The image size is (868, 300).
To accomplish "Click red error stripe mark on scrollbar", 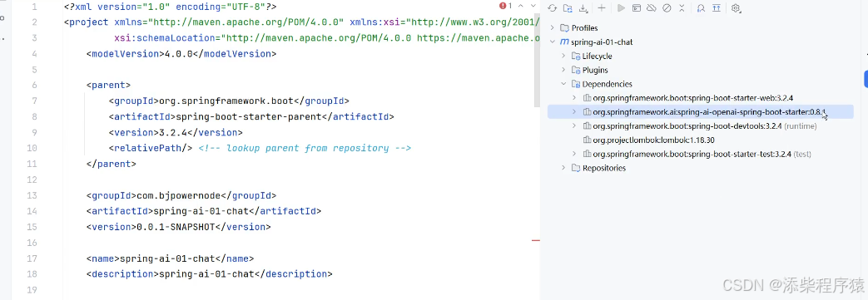I will (535, 241).
